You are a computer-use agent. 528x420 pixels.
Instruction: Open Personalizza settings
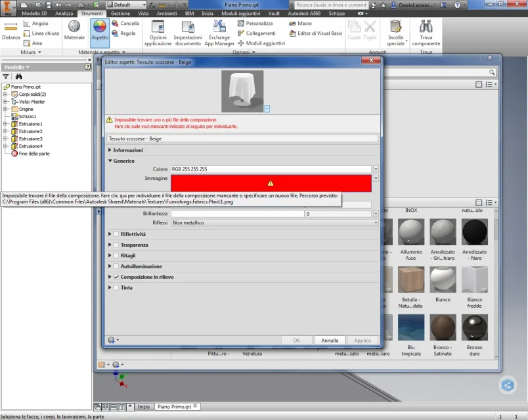point(255,24)
